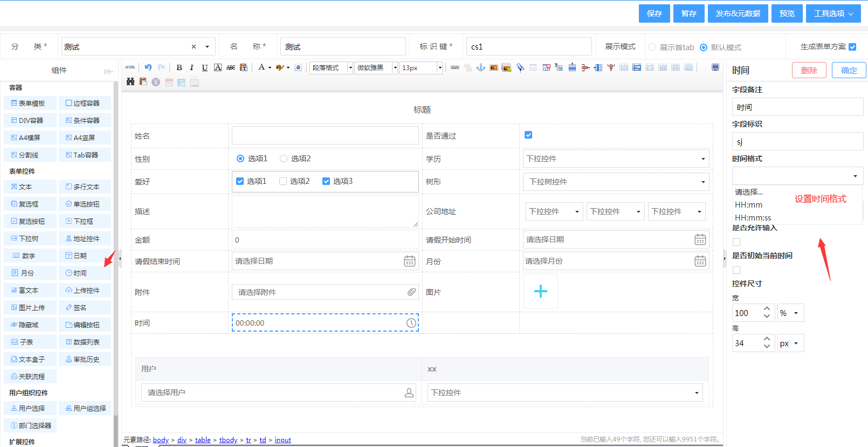This screenshot has height=447, width=868.
Task: Click the 字段备注 input containing 时间
Action: (797, 107)
